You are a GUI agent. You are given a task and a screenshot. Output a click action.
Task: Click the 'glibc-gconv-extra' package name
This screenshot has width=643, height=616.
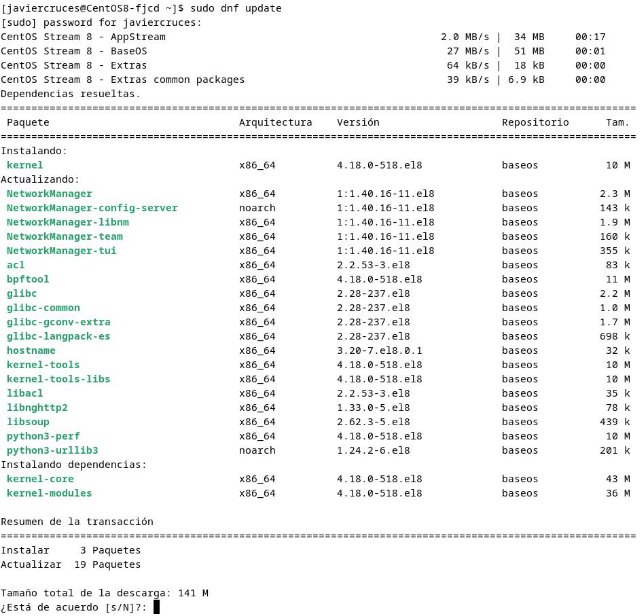(x=58, y=322)
